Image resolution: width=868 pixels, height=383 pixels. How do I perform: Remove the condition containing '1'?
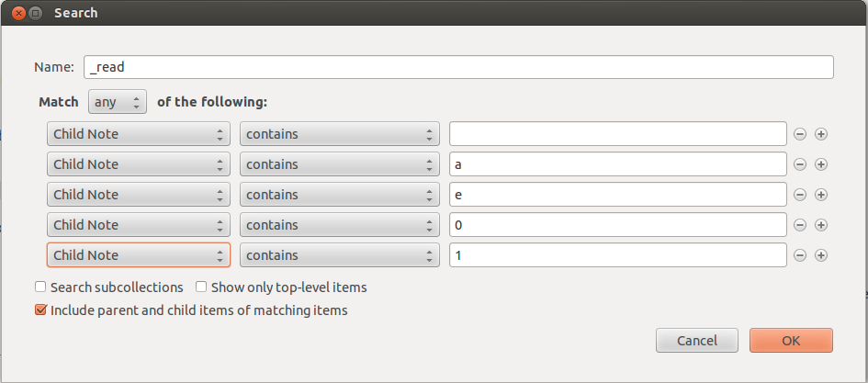click(800, 255)
